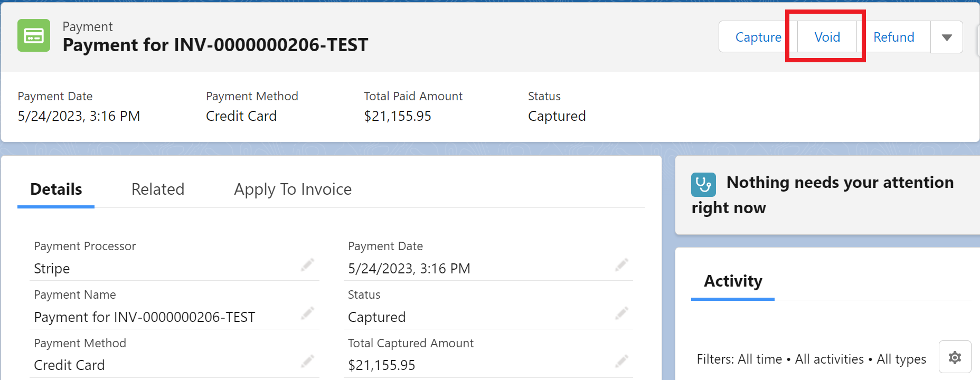Open activity filter settings gear
The width and height of the screenshot is (980, 380).
tap(955, 358)
